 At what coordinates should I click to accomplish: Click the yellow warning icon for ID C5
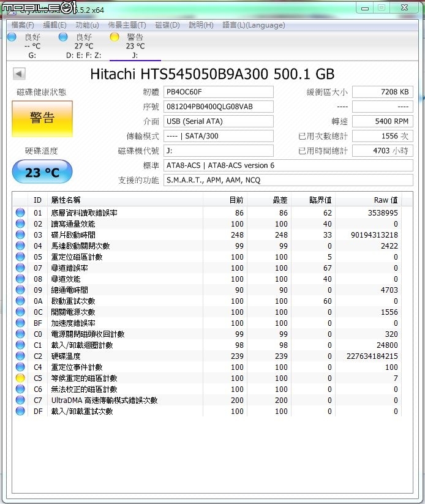pos(20,378)
